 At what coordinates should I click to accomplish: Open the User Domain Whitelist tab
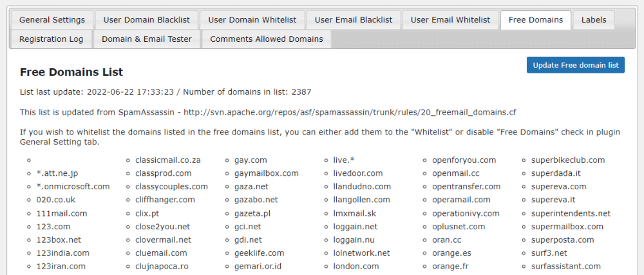[252, 20]
